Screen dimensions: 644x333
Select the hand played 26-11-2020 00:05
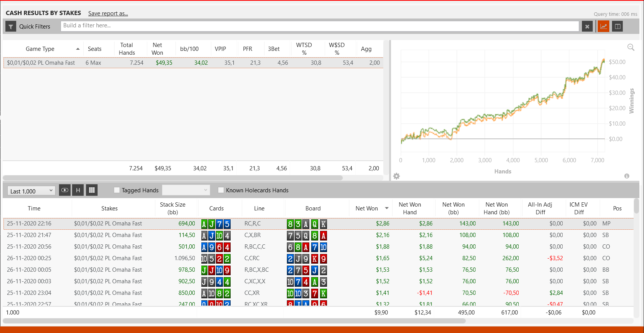[x=318, y=270]
